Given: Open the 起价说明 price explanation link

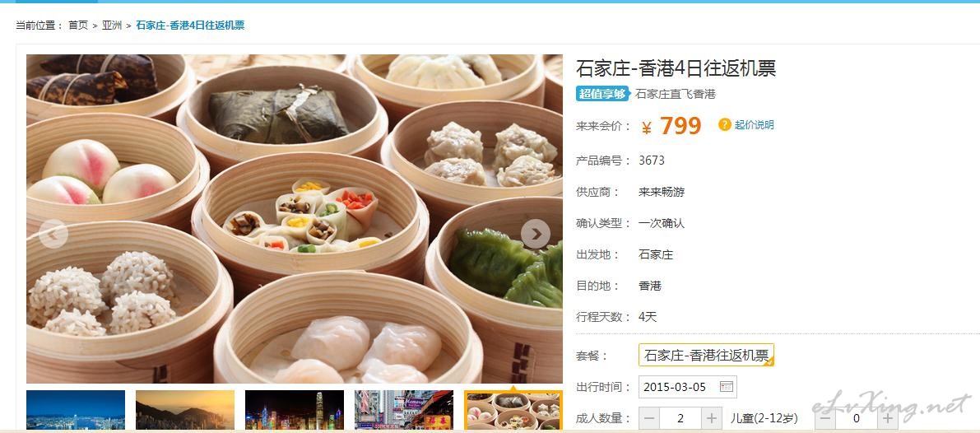Looking at the screenshot, I should pyautogui.click(x=754, y=124).
